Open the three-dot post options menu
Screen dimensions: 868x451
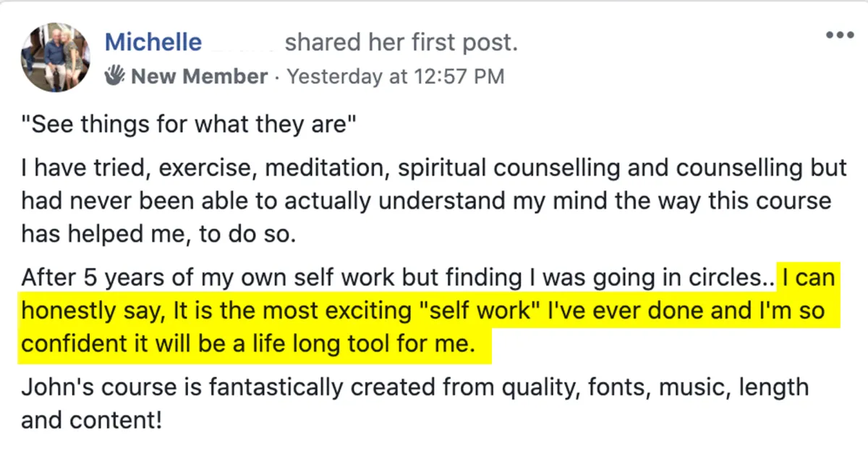pos(839,35)
